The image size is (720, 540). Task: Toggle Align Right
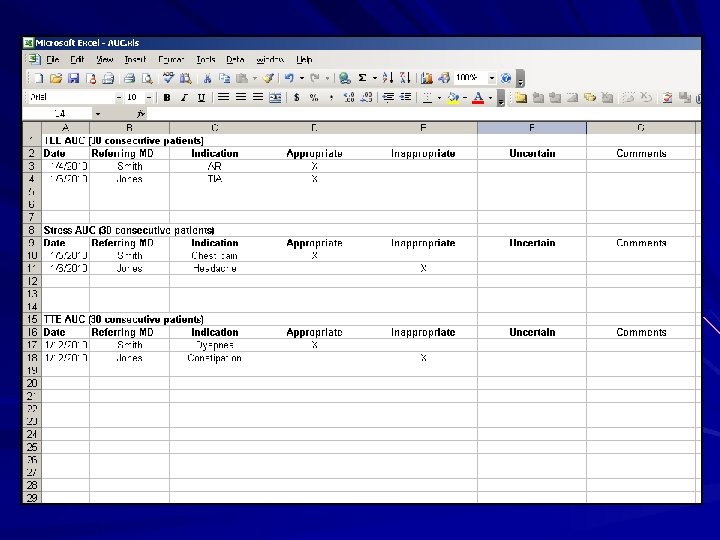[x=258, y=97]
